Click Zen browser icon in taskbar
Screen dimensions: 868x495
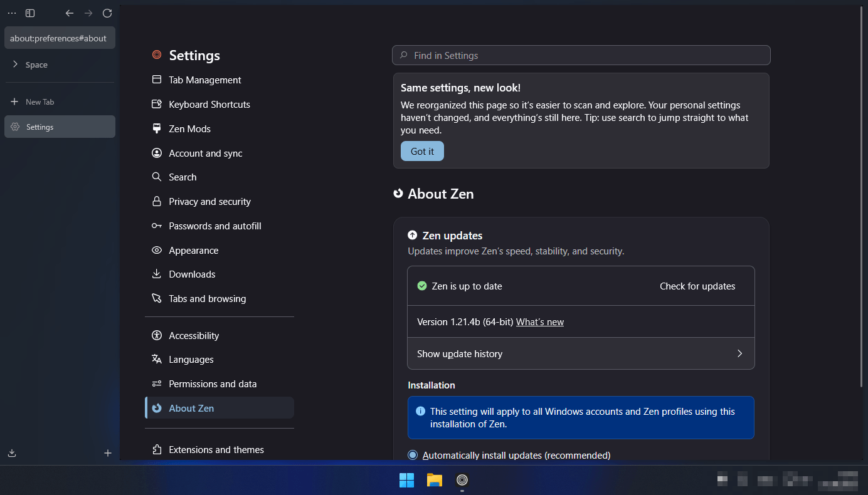point(462,480)
